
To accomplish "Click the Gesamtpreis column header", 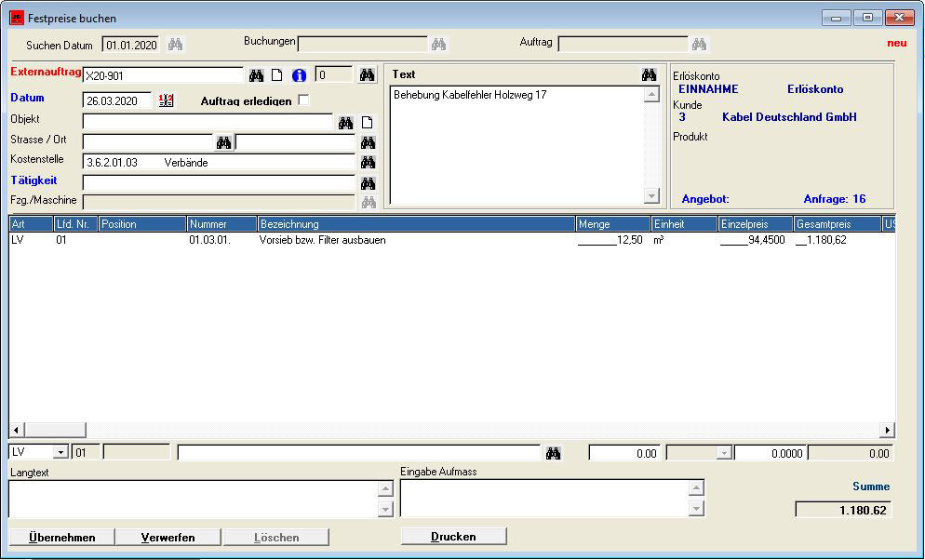I will coord(836,224).
